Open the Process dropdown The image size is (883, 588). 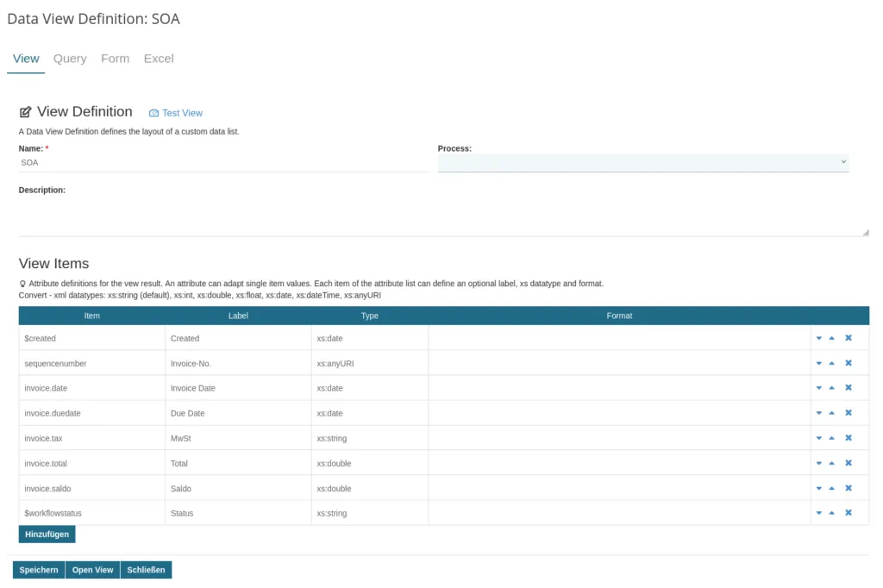[x=642, y=162]
